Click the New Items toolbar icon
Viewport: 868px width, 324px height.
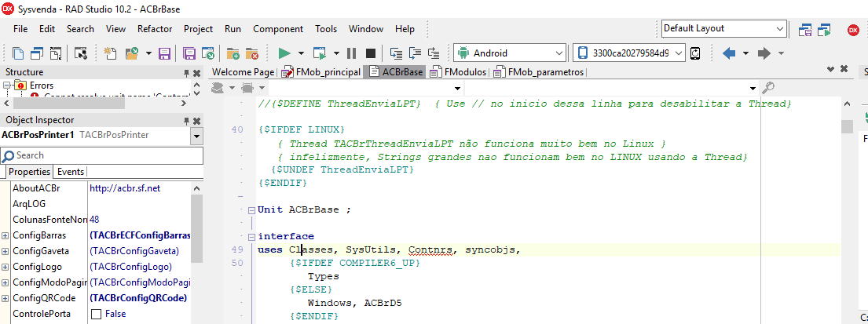pos(111,53)
